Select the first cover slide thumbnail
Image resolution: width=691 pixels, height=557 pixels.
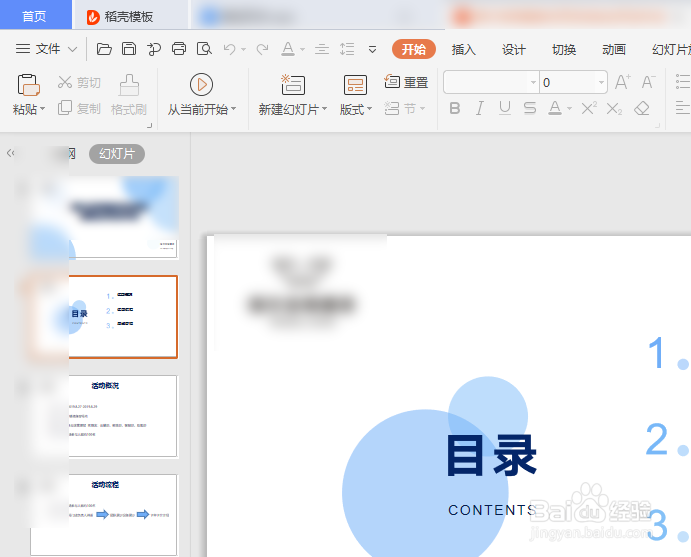(104, 218)
